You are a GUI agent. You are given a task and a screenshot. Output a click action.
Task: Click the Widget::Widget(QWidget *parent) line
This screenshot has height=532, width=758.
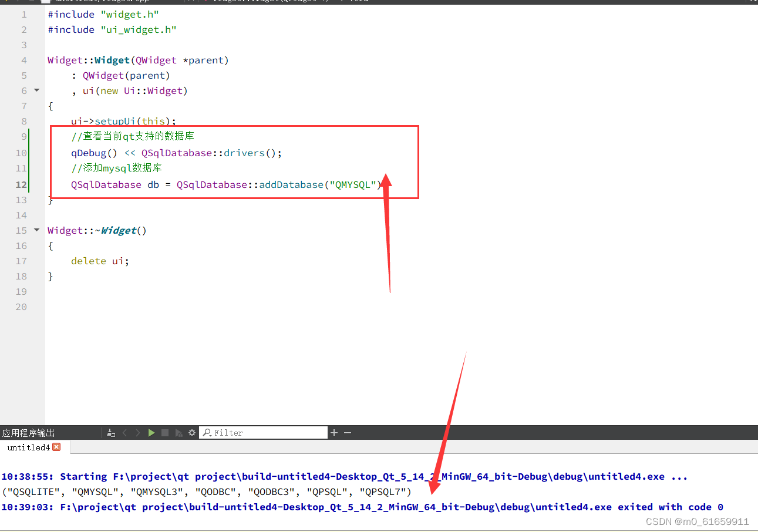point(138,60)
